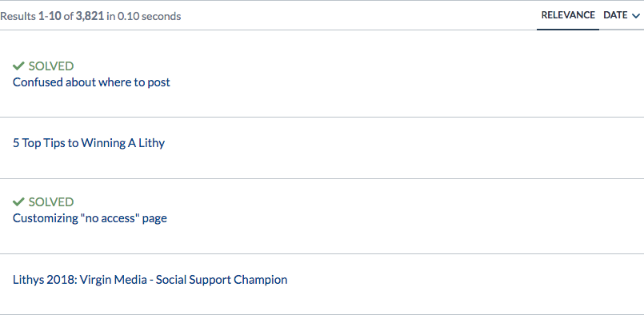Switch to the RELEVANCE sort tab
This screenshot has height=315, width=644.
[x=568, y=15]
